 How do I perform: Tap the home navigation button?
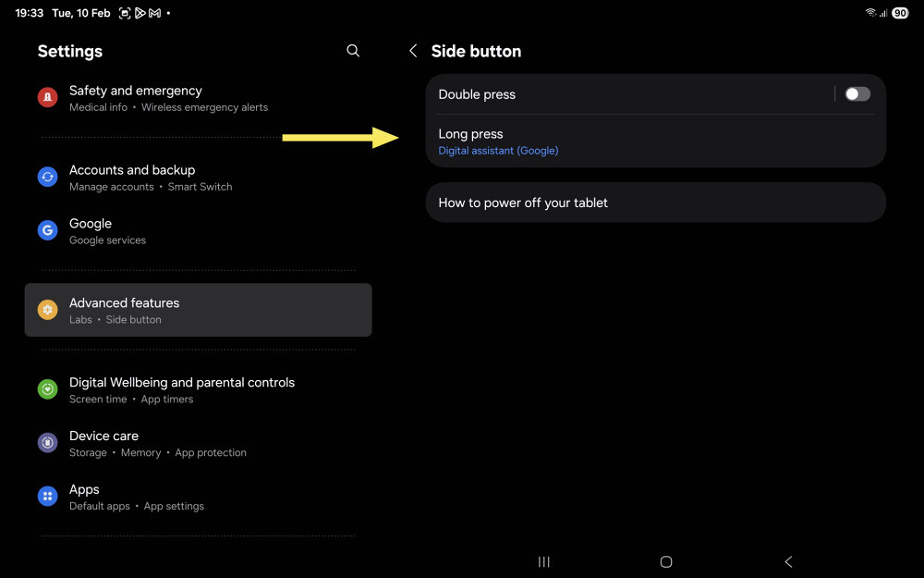[666, 561]
